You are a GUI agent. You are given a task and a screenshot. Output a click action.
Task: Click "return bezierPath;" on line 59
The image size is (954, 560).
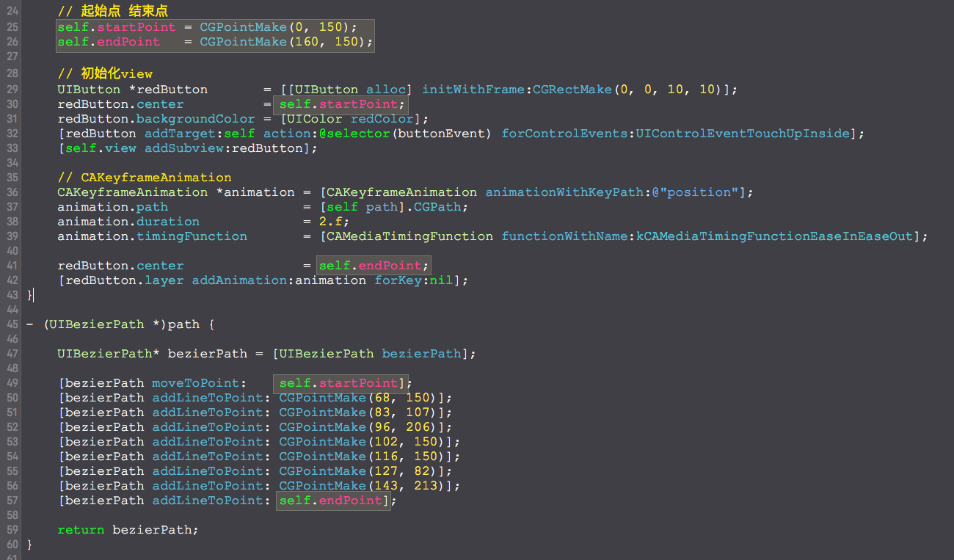pos(128,530)
